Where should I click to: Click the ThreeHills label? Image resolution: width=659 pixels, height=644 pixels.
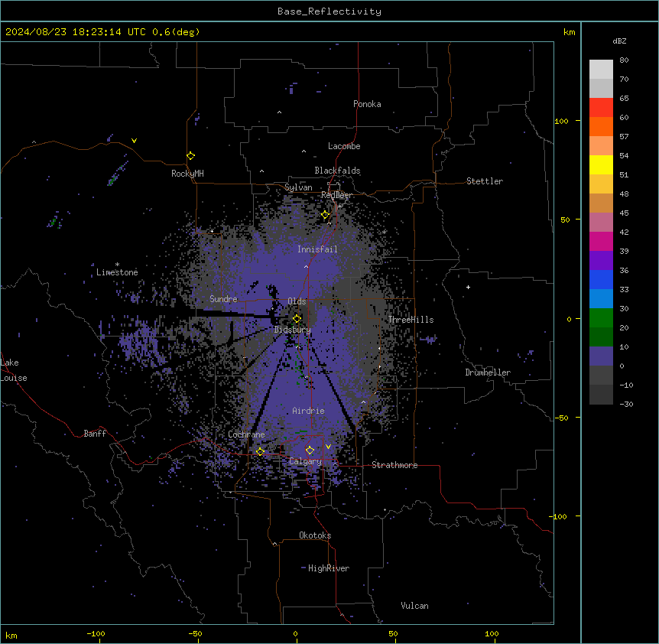(x=411, y=320)
